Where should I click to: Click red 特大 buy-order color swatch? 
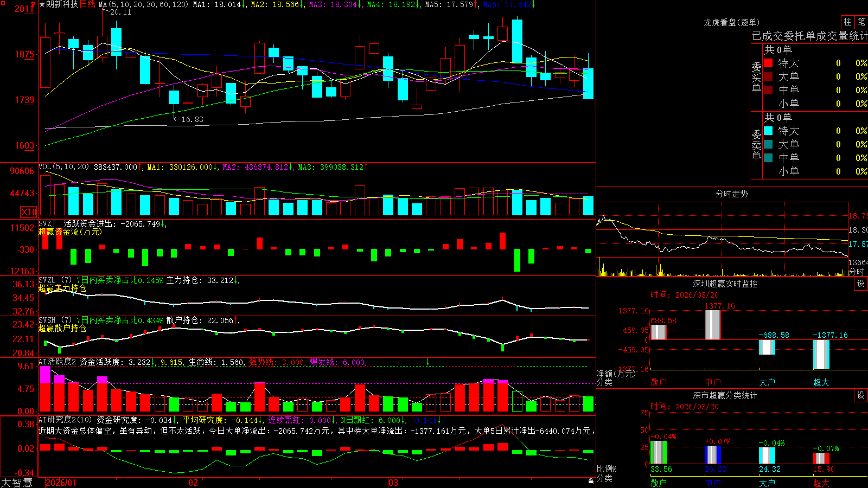click(768, 63)
